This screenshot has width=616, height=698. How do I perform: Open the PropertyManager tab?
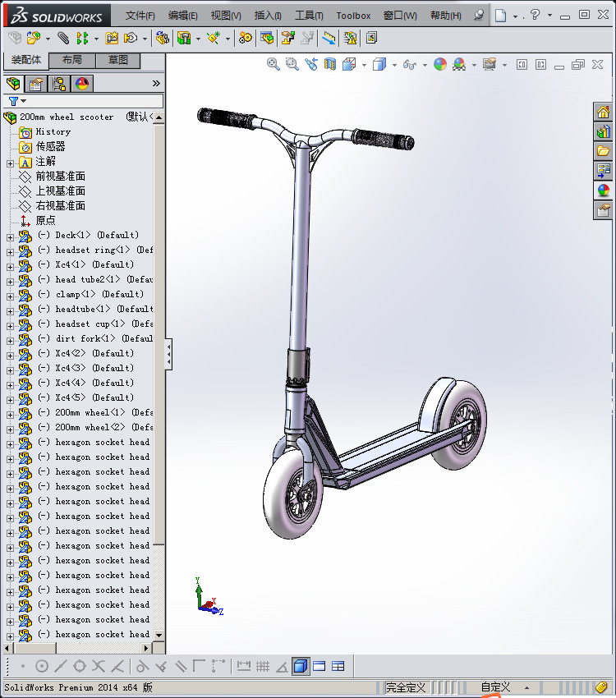(36, 83)
